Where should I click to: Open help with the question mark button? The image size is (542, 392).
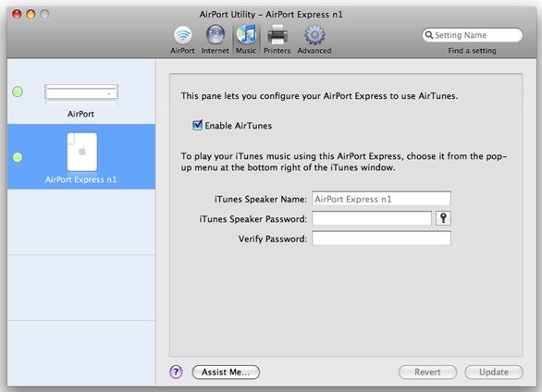pos(176,372)
